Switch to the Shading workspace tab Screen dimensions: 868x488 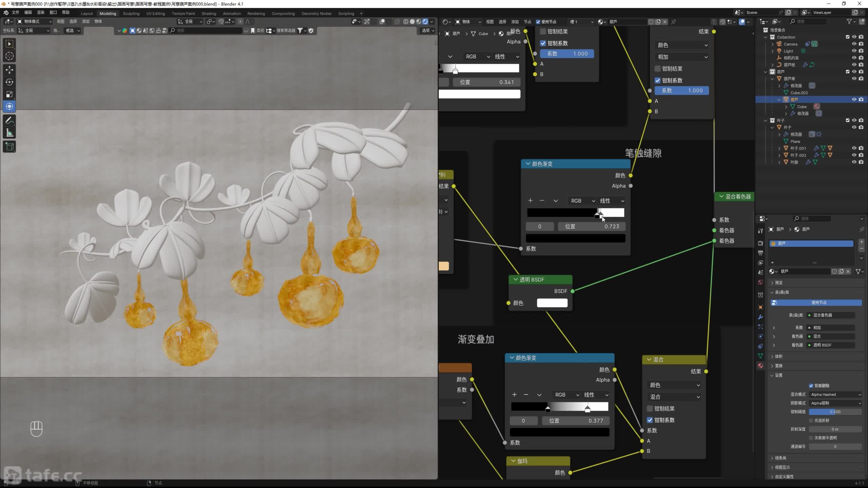click(x=209, y=14)
